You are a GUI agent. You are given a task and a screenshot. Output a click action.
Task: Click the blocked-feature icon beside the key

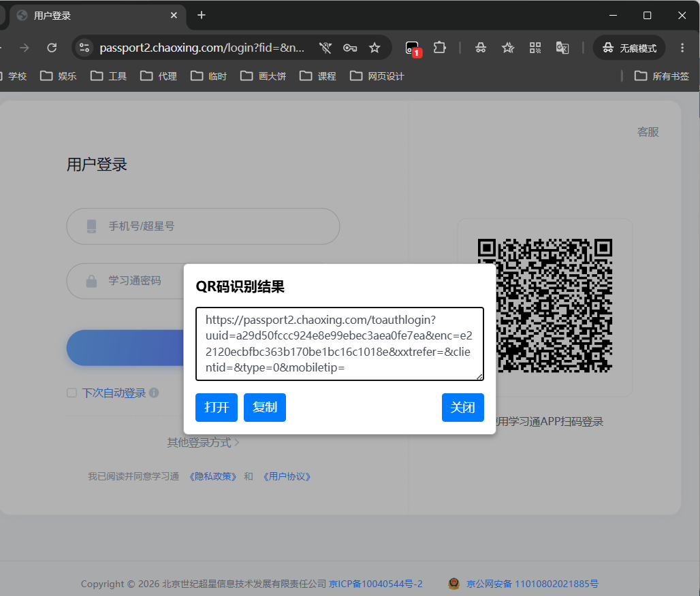tap(325, 48)
